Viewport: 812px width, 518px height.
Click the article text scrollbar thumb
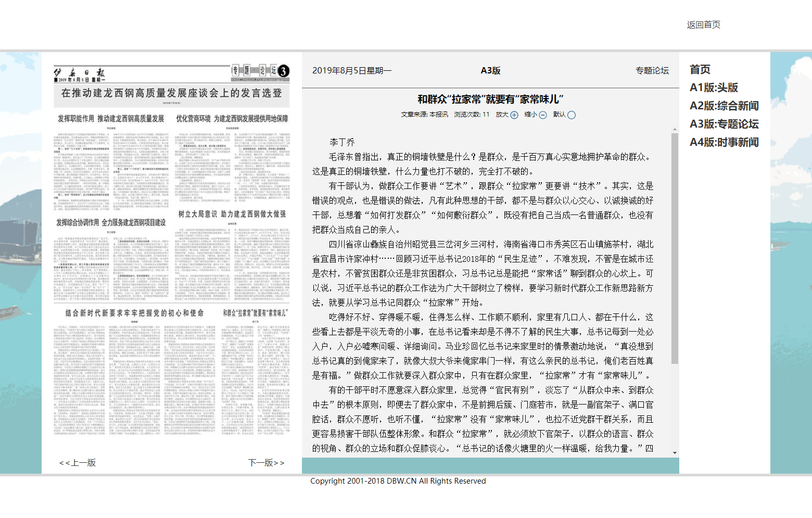(675, 248)
